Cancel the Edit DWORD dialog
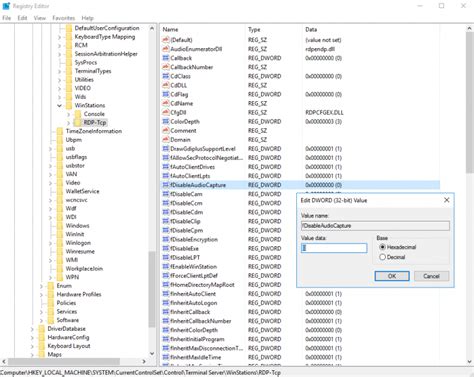The image size is (474, 377). 431,276
